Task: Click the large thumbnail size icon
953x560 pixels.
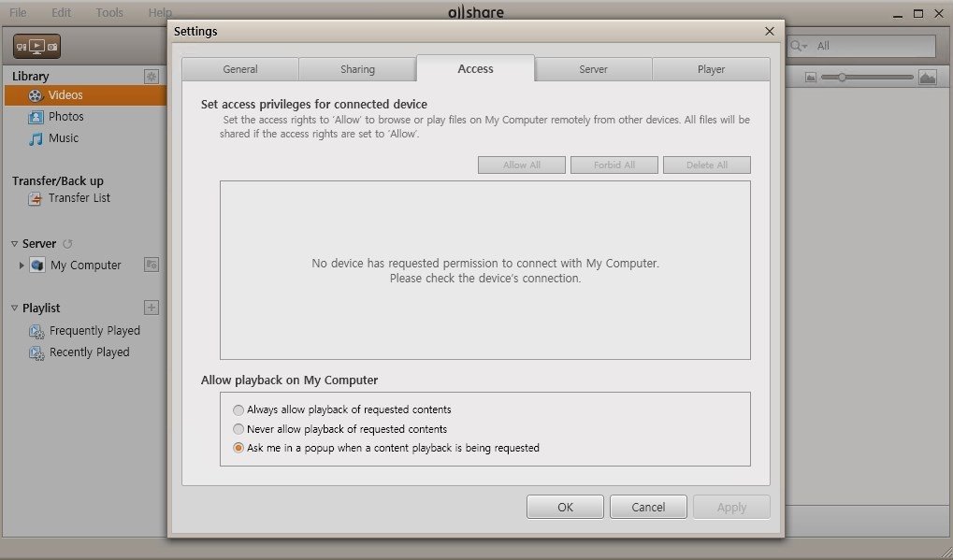Action: 928,78
